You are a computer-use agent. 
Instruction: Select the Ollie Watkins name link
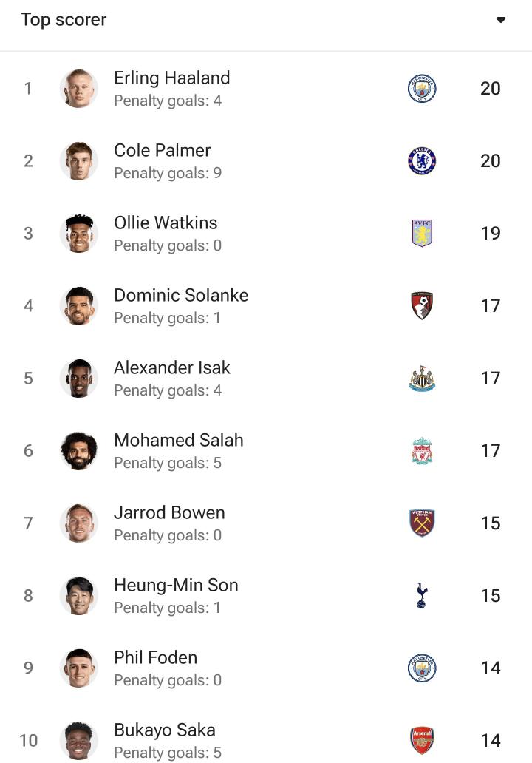point(166,223)
